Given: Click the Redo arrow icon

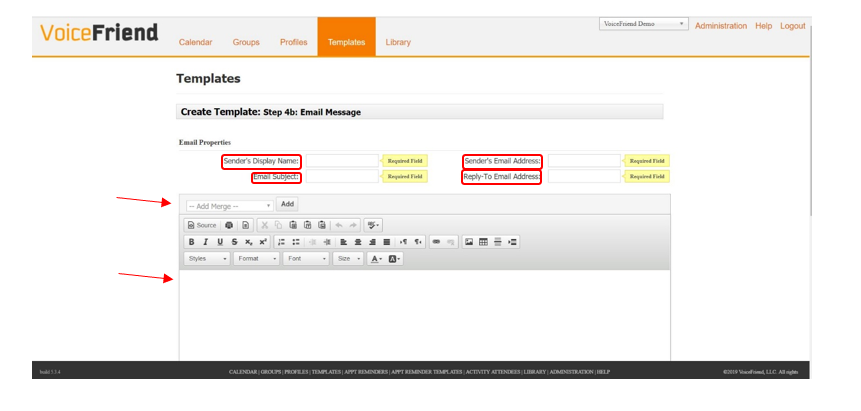Looking at the screenshot, I should click(x=353, y=225).
